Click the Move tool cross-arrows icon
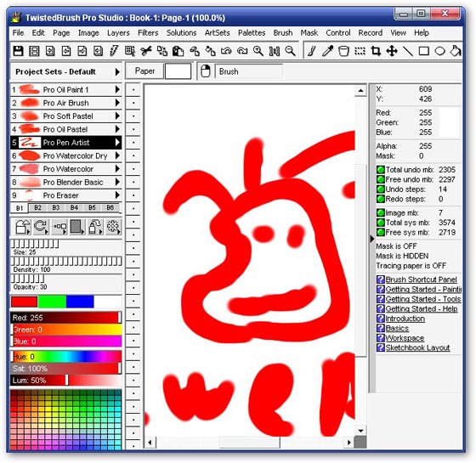 pos(392,51)
